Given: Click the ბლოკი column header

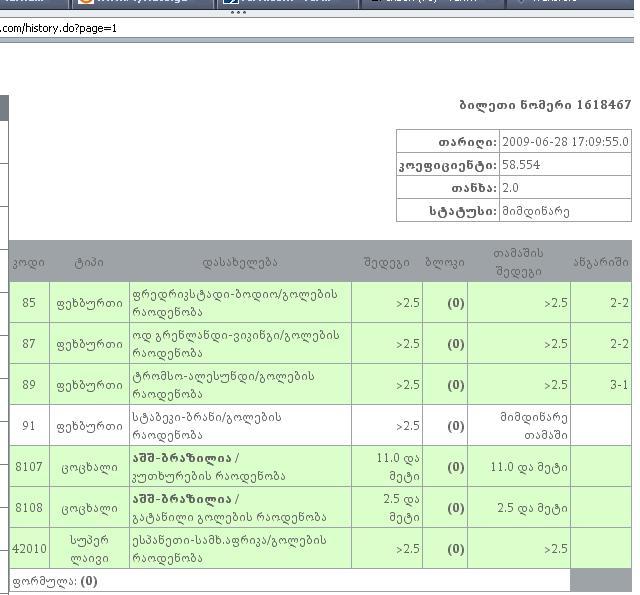Looking at the screenshot, I should coord(444,262).
